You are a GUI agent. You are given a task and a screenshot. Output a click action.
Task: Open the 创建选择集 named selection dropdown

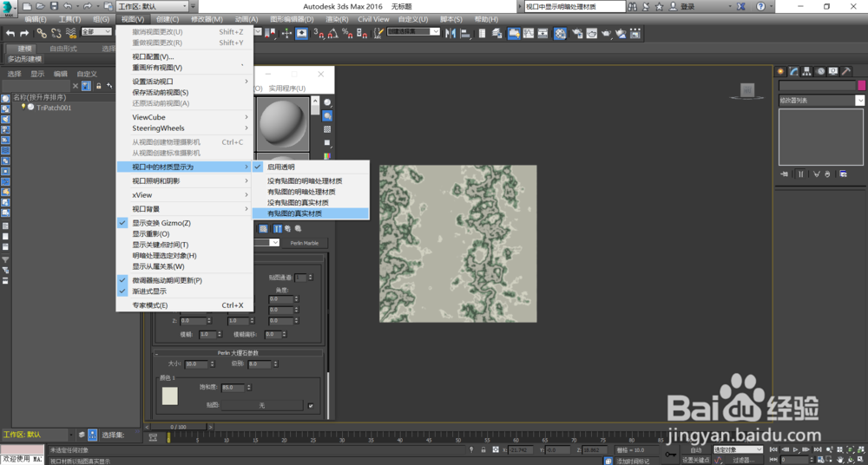pos(413,31)
